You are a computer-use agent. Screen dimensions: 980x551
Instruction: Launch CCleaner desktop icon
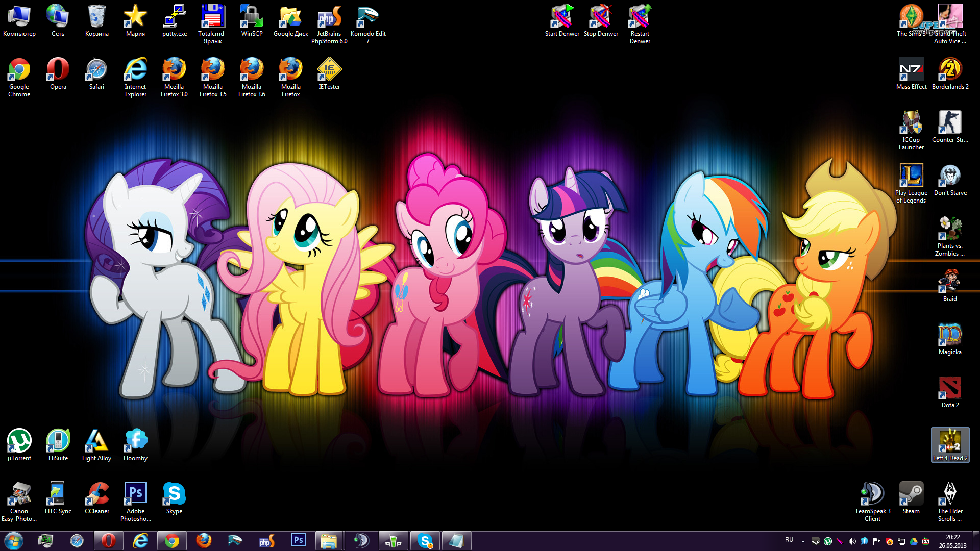[96, 498]
